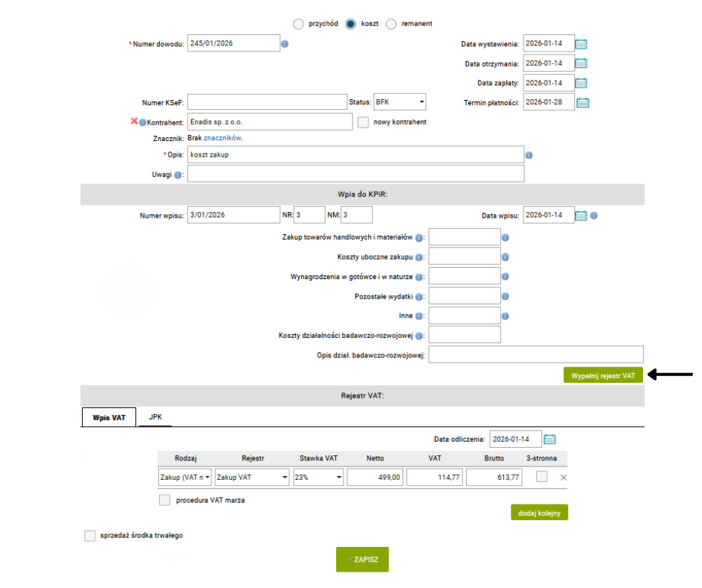Expand the Stawka VAT 23% dropdown

pyautogui.click(x=318, y=477)
